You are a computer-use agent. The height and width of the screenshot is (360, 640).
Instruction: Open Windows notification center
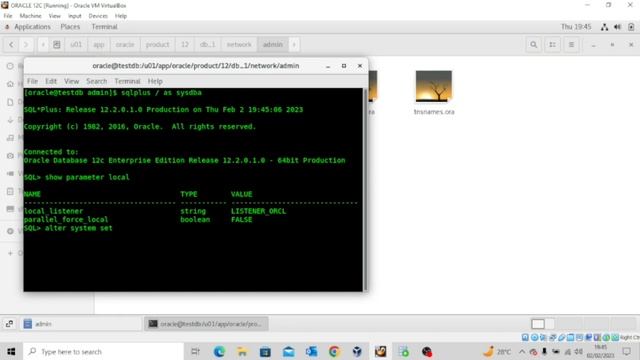pos(627,352)
